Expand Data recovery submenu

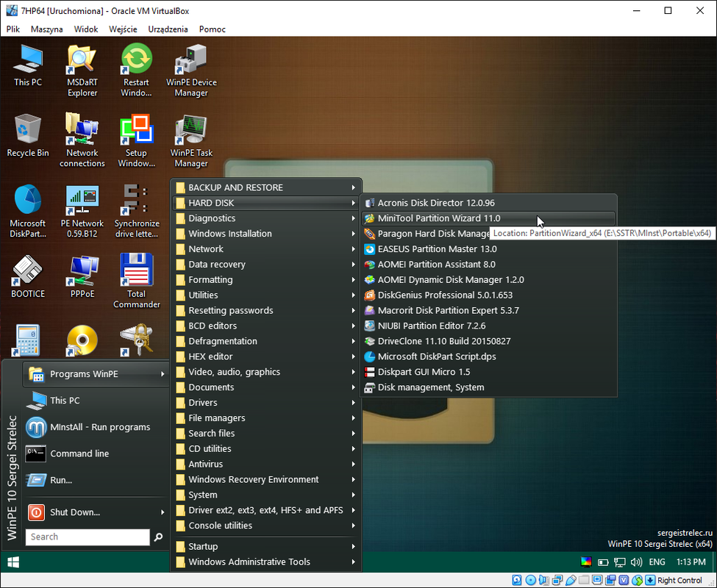click(265, 265)
